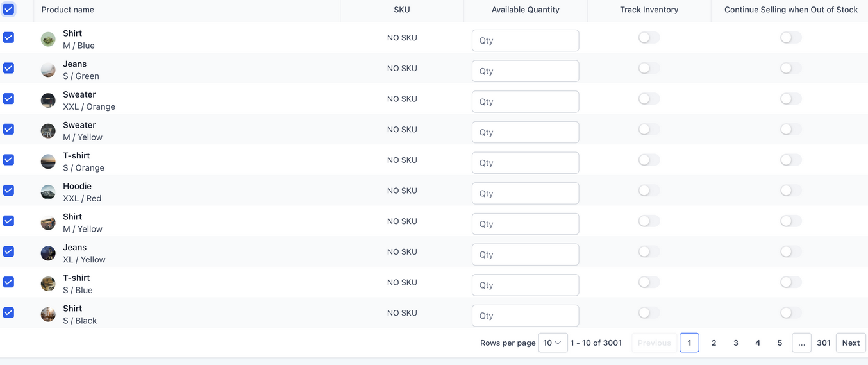The image size is (868, 365).
Task: Click the T-shirt S / Blue product image
Action: [48, 284]
